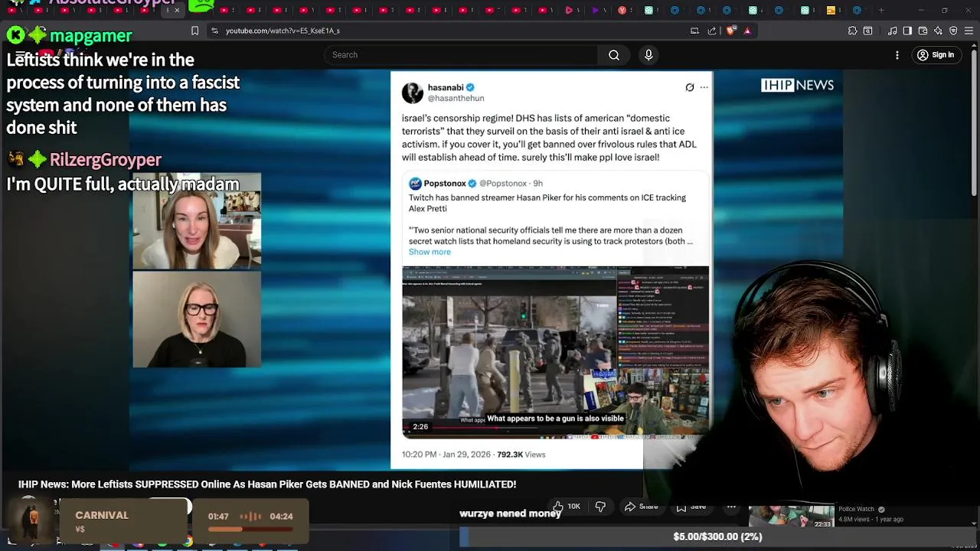Switch to the yellow-icon browser tab
This screenshot has width=980, height=551.
coord(831,10)
